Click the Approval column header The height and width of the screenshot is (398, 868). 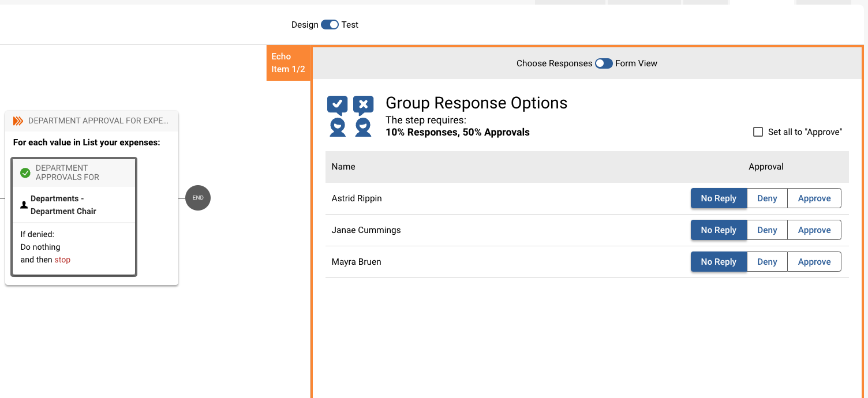point(766,166)
